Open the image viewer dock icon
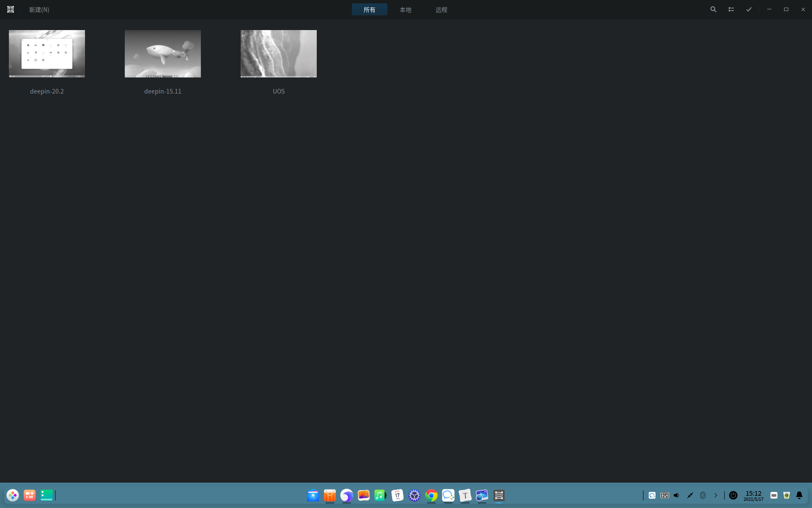Screen dimensions: 812x508 click(482, 495)
